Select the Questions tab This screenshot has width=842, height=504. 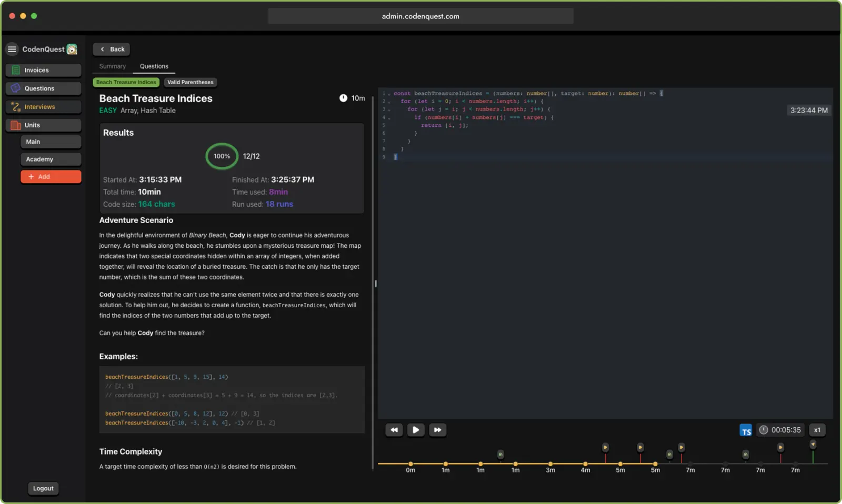tap(154, 66)
